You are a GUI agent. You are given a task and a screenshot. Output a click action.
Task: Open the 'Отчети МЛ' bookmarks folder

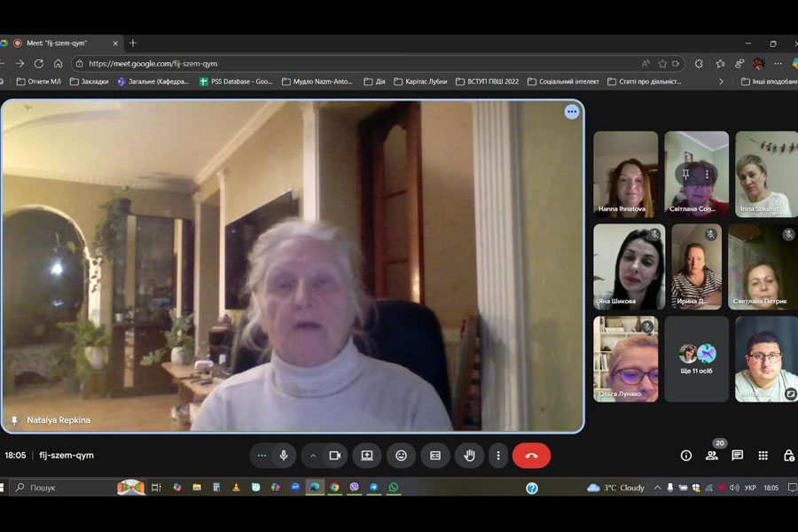pos(39,82)
